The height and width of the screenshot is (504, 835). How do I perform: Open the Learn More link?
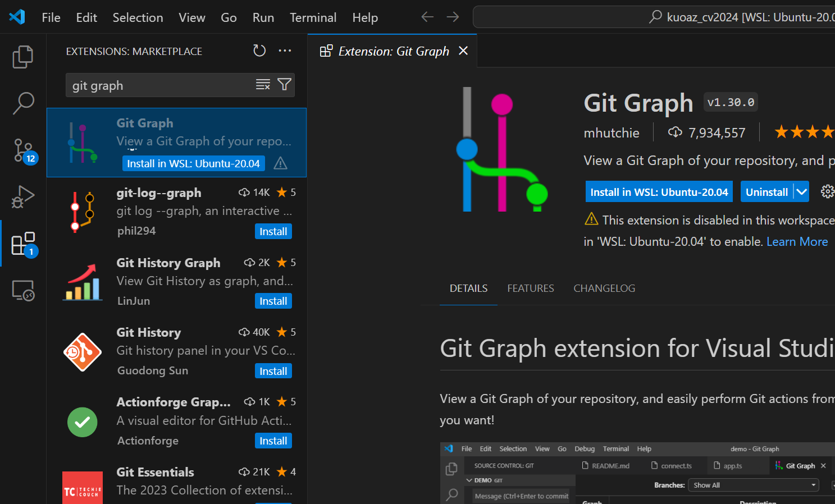(x=797, y=241)
